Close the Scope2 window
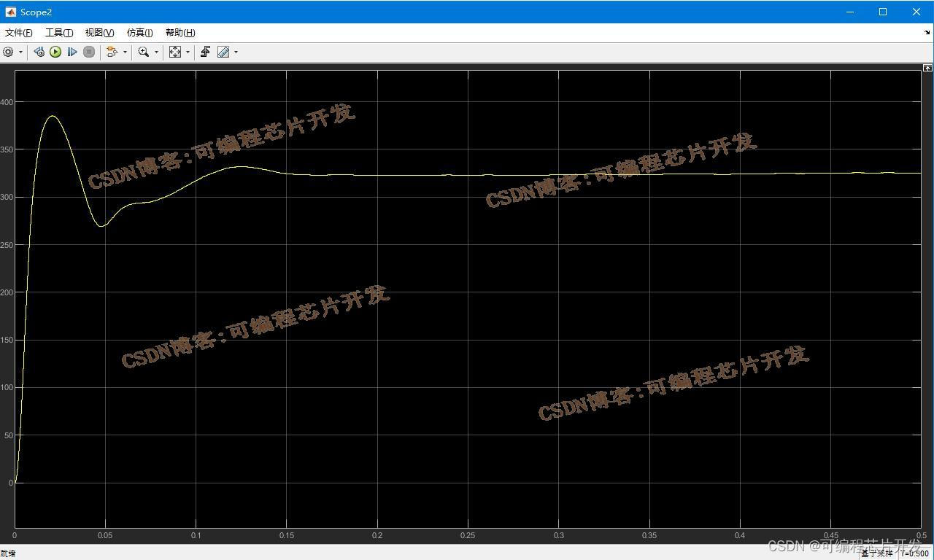This screenshot has height=560, width=934. 916,12
